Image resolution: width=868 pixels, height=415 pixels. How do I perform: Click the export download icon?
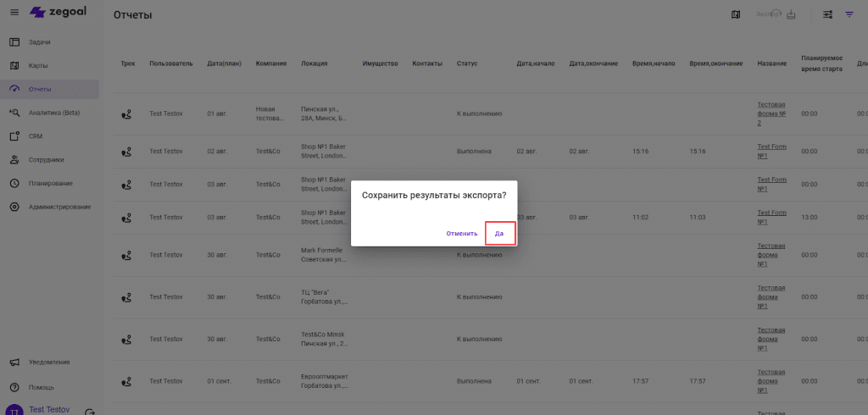(792, 14)
